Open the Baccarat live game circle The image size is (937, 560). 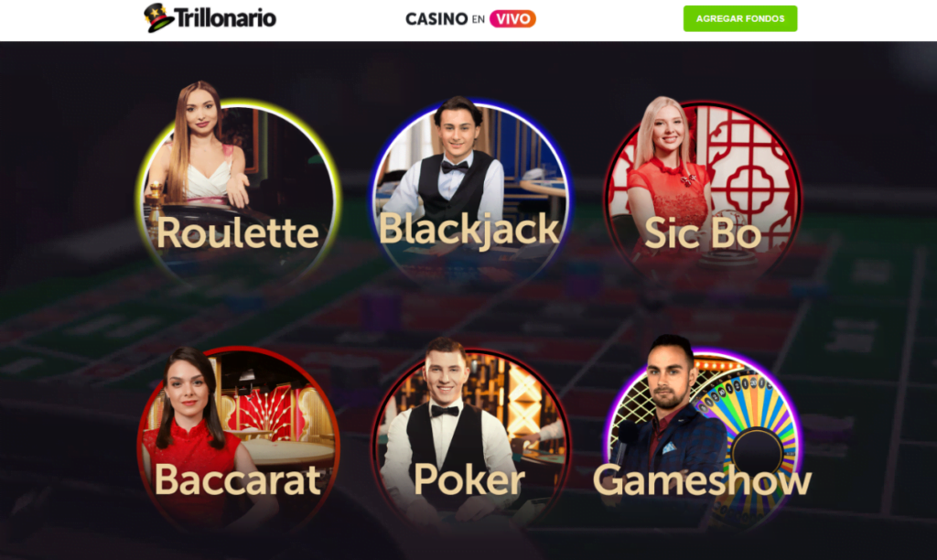point(239,439)
